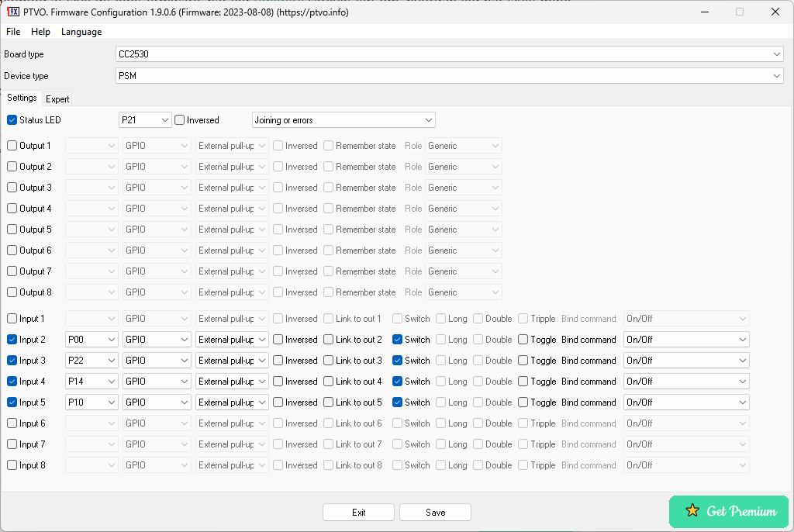
Task: Open the Language menu
Action: pyautogui.click(x=81, y=32)
